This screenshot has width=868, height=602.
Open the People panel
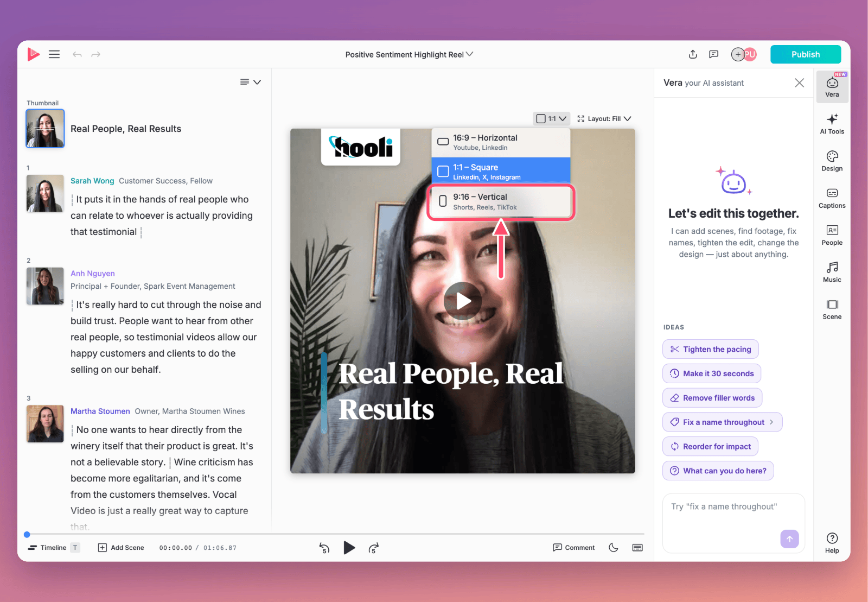tap(832, 235)
